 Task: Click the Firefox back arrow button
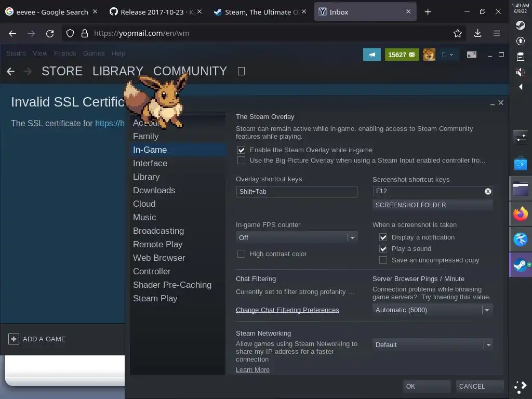click(12, 33)
